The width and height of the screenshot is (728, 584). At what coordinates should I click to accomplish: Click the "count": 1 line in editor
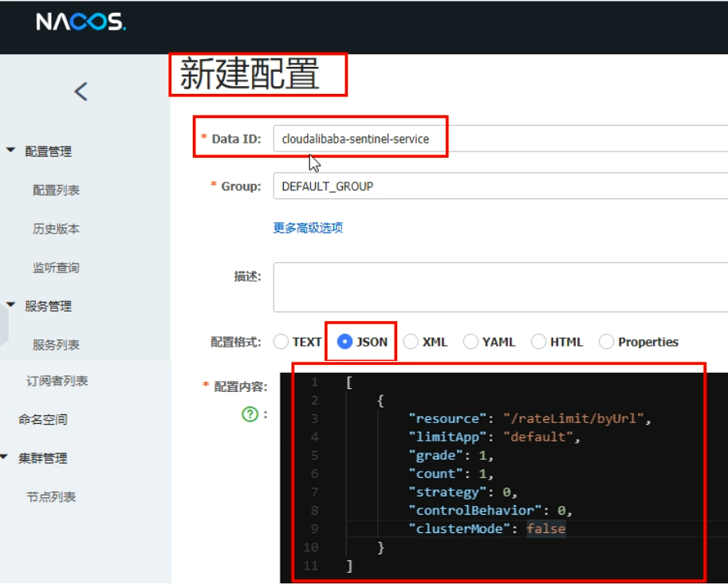coord(451,473)
